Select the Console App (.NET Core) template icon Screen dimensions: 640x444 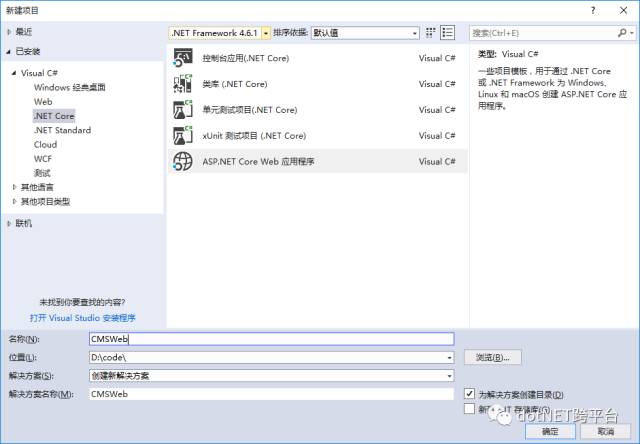click(x=182, y=58)
